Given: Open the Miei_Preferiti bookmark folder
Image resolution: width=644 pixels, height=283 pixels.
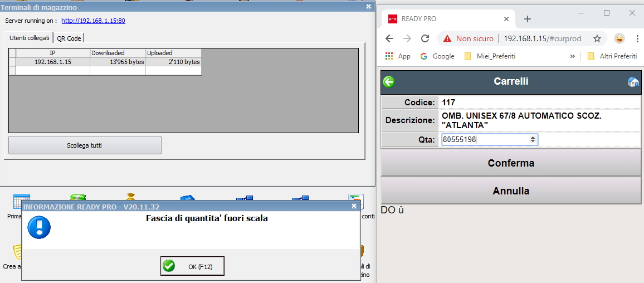Looking at the screenshot, I should (490, 56).
